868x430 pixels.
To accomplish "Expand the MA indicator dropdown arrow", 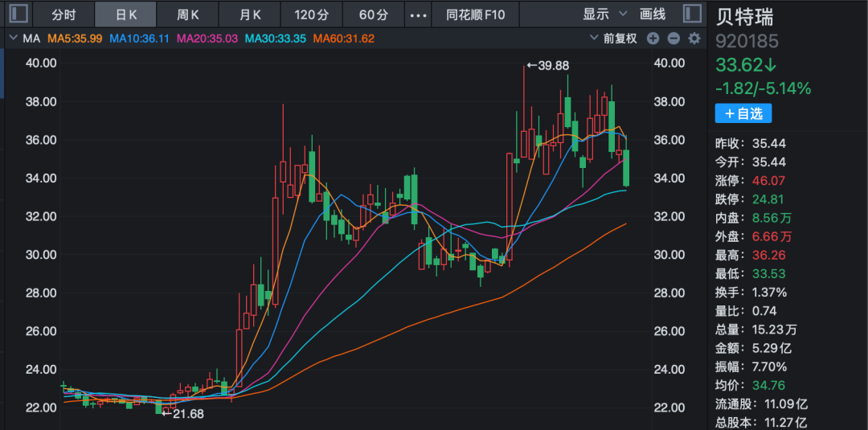I will pos(13,39).
